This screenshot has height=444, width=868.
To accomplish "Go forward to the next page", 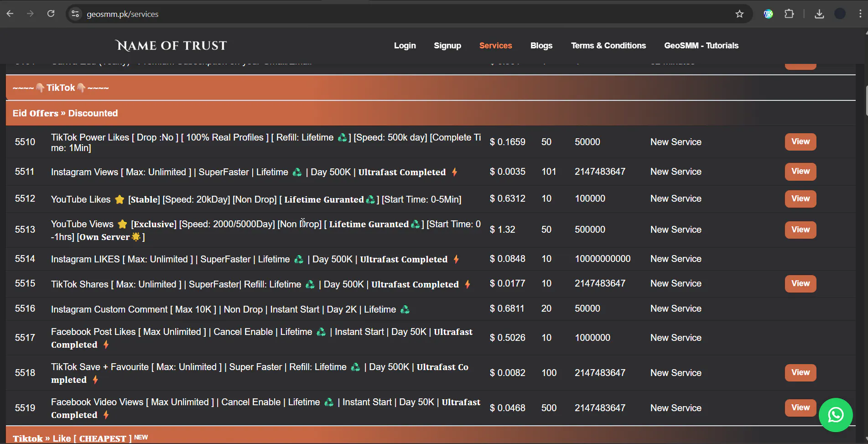I will pos(30,14).
